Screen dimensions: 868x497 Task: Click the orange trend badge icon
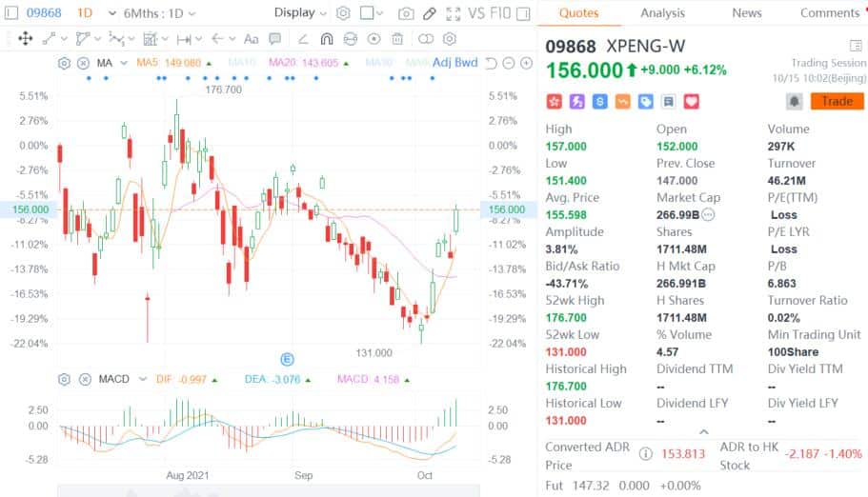(623, 101)
